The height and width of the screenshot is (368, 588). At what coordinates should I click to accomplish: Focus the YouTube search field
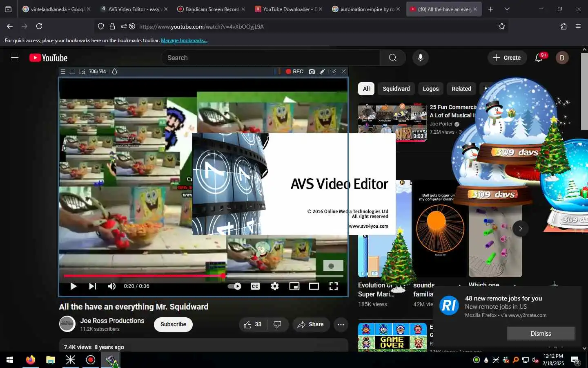(x=271, y=58)
